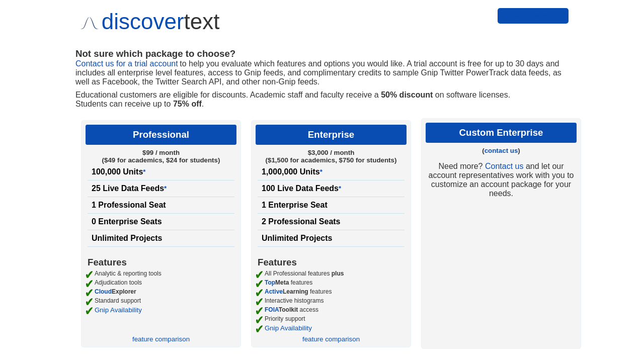644x362 pixels.
Task: Click 'Unlimited Projects' row in Professional
Action: tap(161, 238)
